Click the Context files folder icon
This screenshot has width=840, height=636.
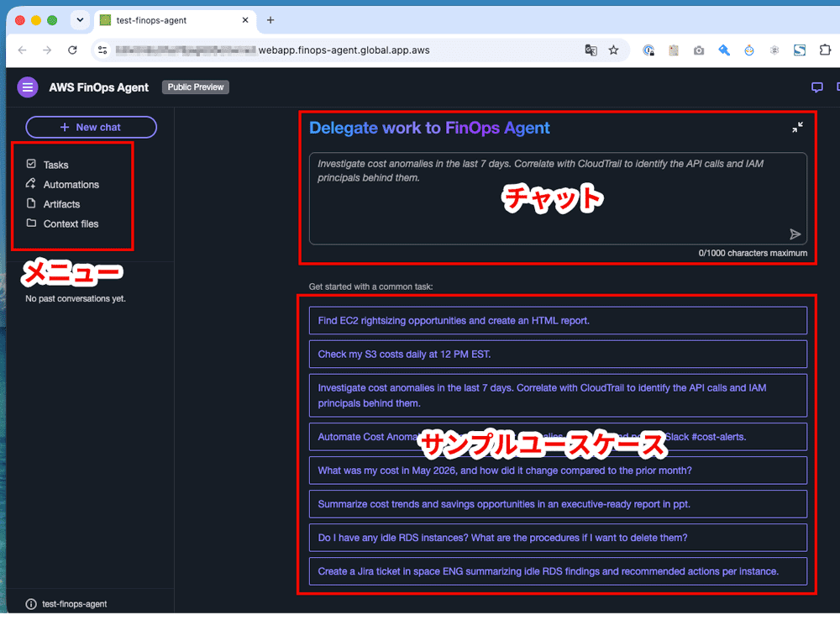[x=31, y=223]
